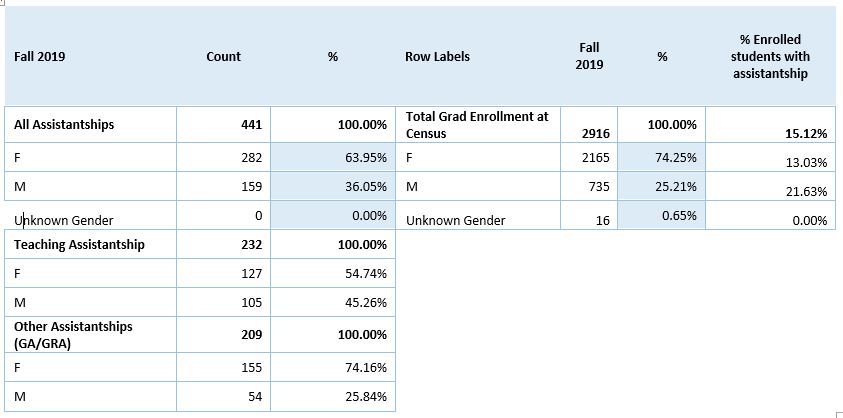Click the 'Row Labels' header cell
This screenshot has width=843, height=418.
pyautogui.click(x=437, y=57)
